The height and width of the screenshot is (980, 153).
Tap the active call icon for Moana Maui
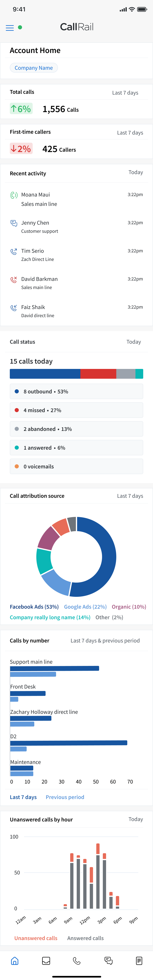tap(14, 195)
